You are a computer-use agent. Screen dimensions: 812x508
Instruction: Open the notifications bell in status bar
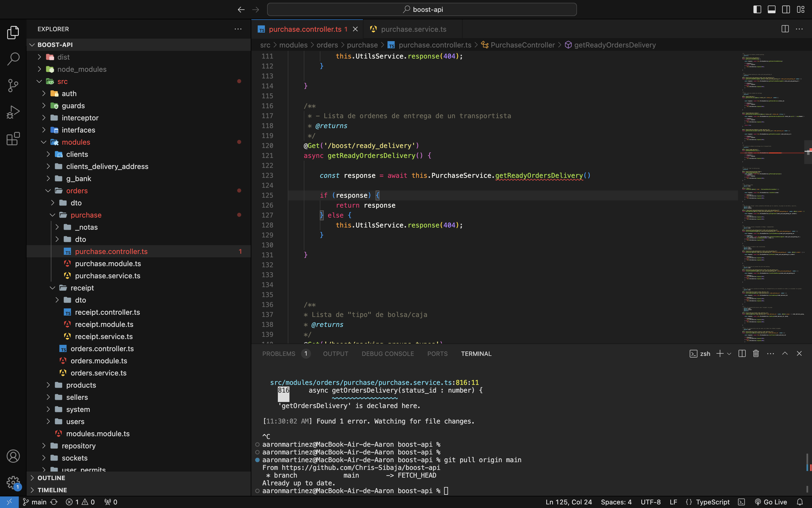coord(800,502)
